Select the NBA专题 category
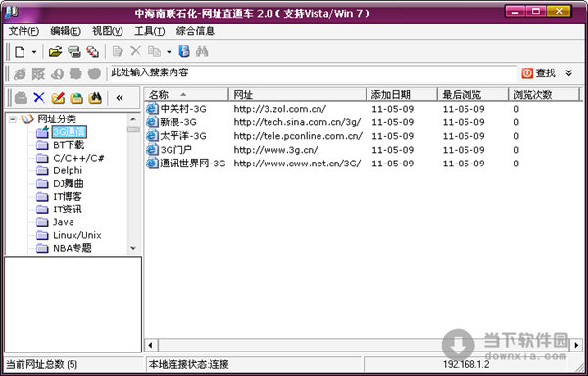The image size is (588, 376). pos(73,248)
